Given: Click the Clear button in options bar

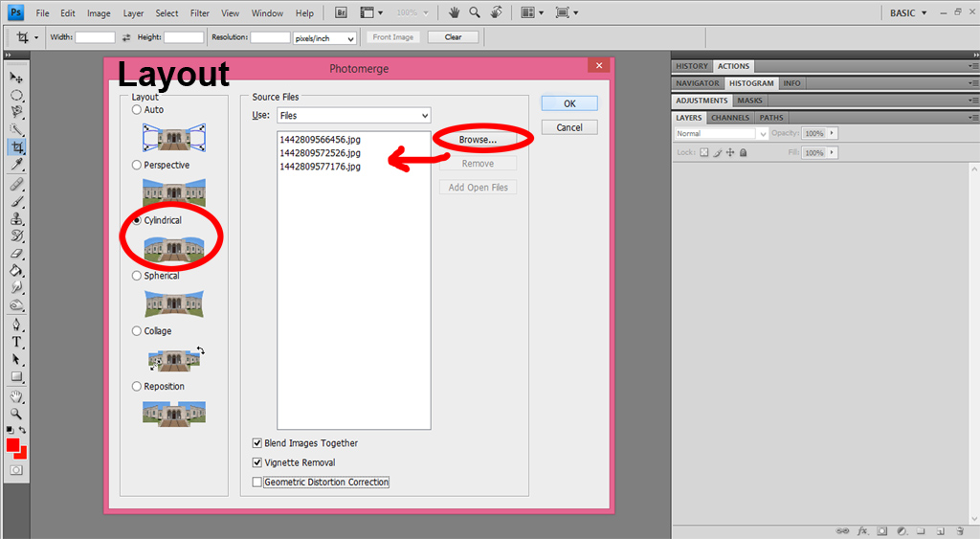Looking at the screenshot, I should coord(453,37).
